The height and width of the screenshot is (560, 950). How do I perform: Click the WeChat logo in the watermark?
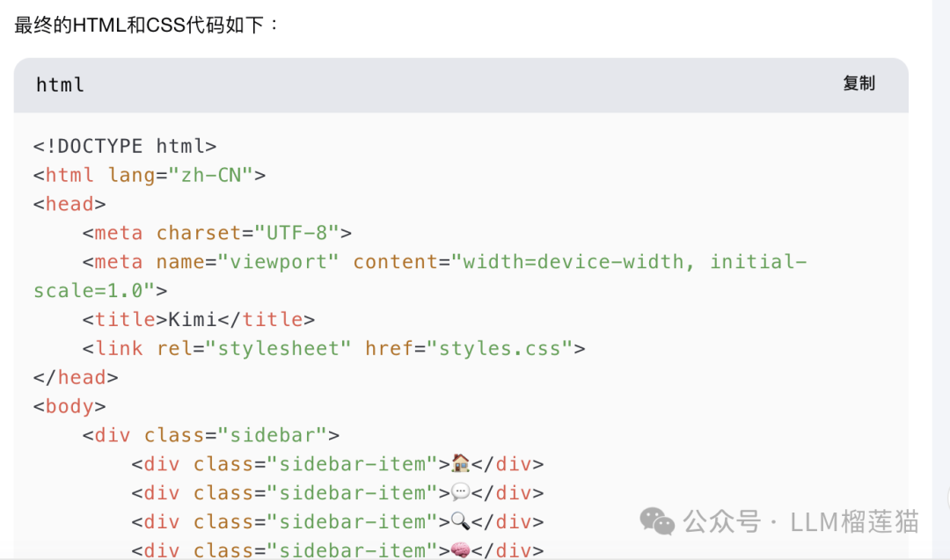[657, 521]
